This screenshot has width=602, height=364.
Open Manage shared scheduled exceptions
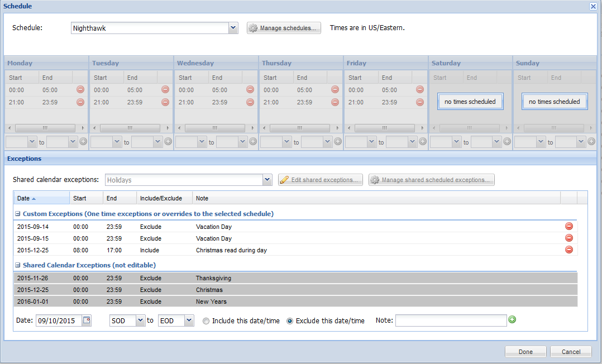[432, 180]
